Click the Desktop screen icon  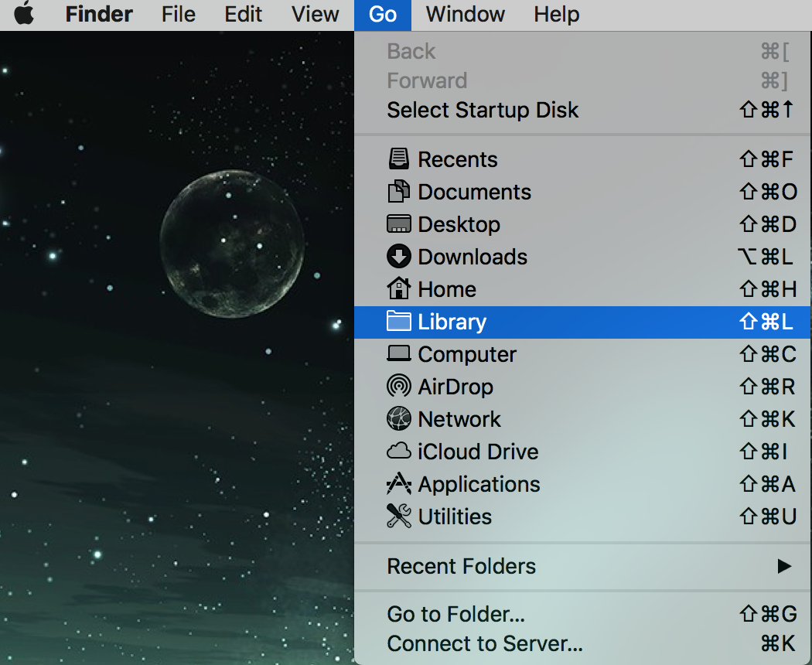[x=399, y=223]
